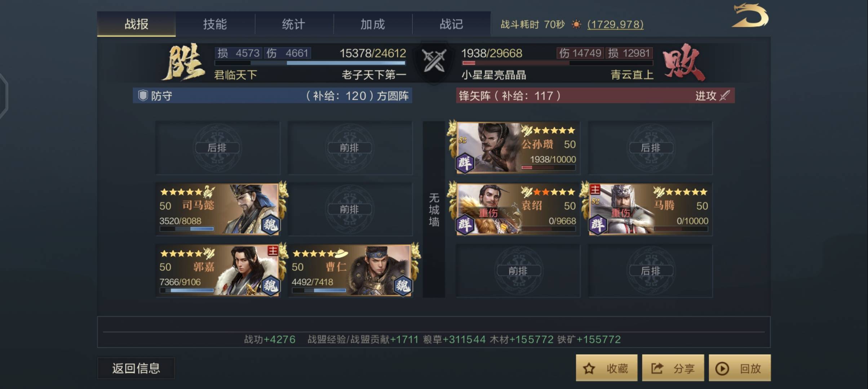Click the 魏 faction badge on 司马懿

pos(270,225)
